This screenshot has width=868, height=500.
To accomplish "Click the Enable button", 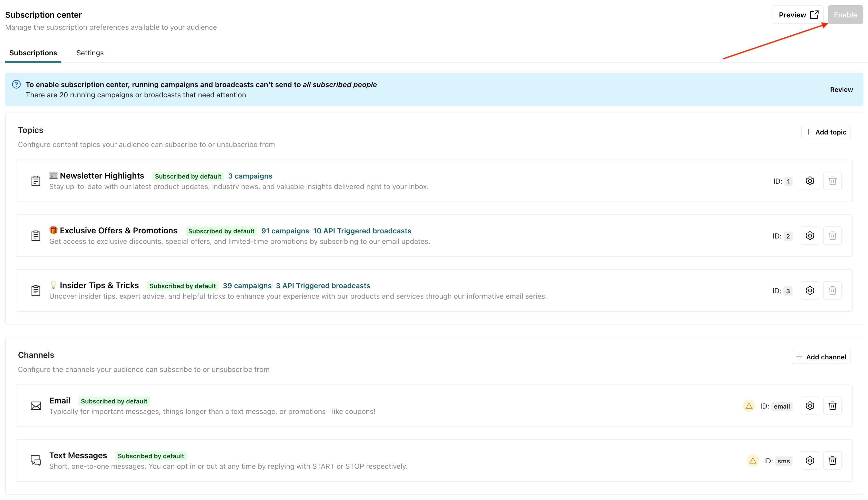I will pos(845,14).
